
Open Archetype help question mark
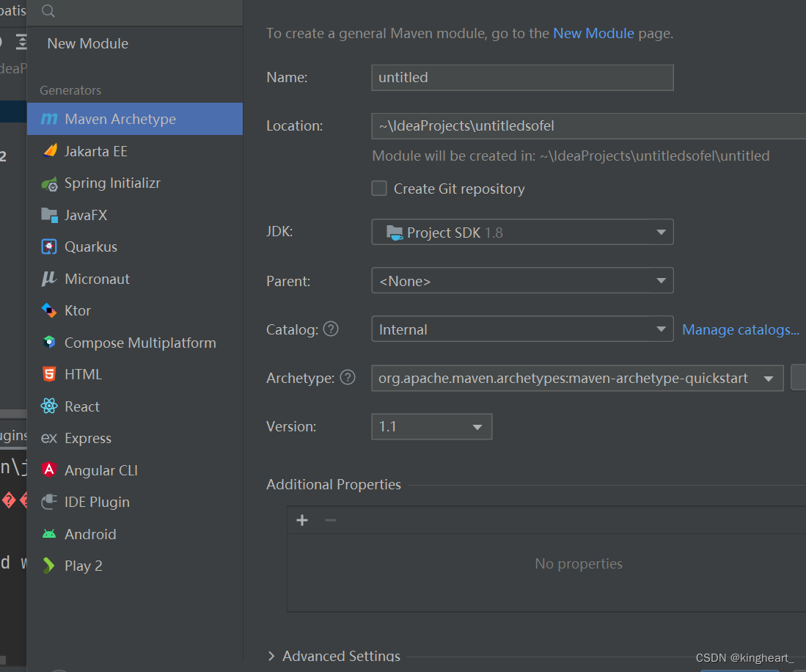(348, 377)
